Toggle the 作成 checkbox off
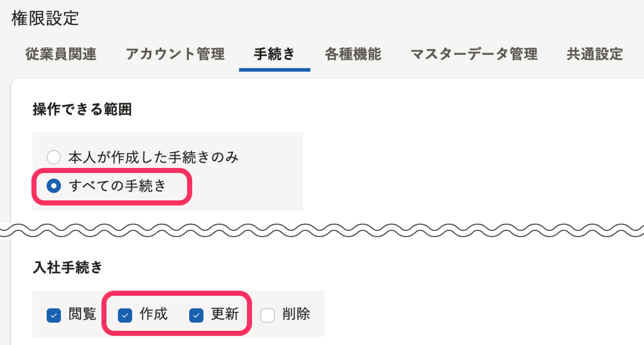 125,316
